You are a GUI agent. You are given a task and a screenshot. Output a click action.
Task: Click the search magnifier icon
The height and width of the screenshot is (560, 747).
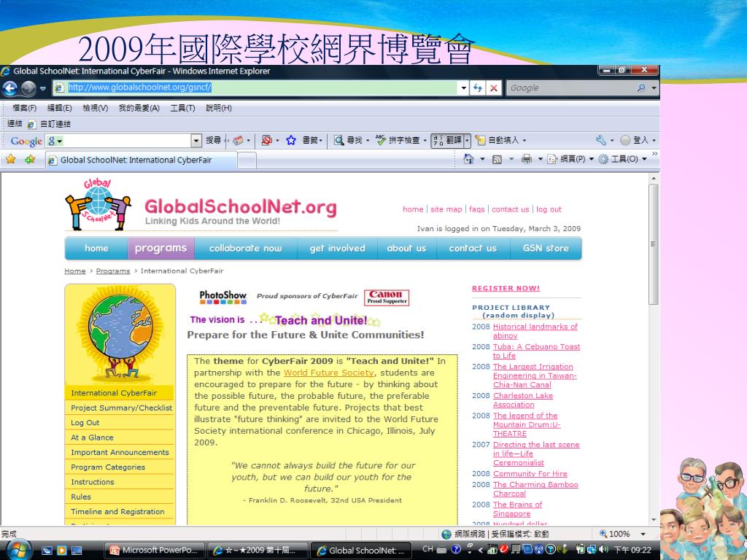tap(641, 88)
